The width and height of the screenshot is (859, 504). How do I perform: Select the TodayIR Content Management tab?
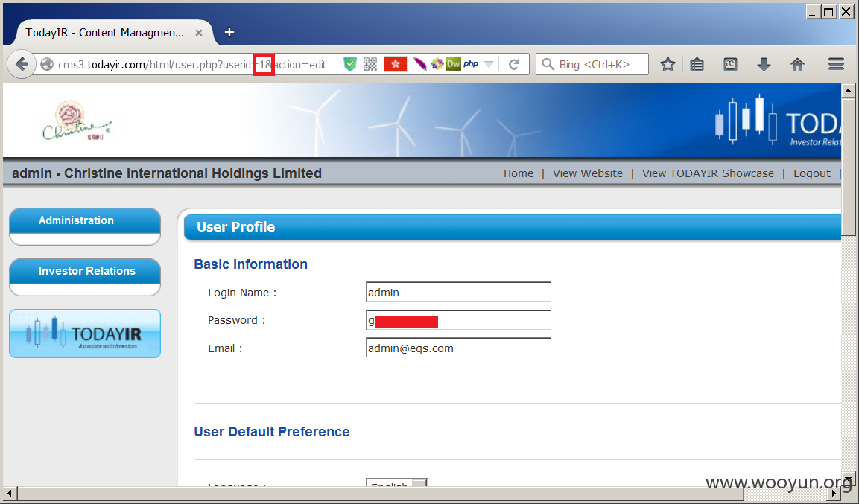pos(104,33)
